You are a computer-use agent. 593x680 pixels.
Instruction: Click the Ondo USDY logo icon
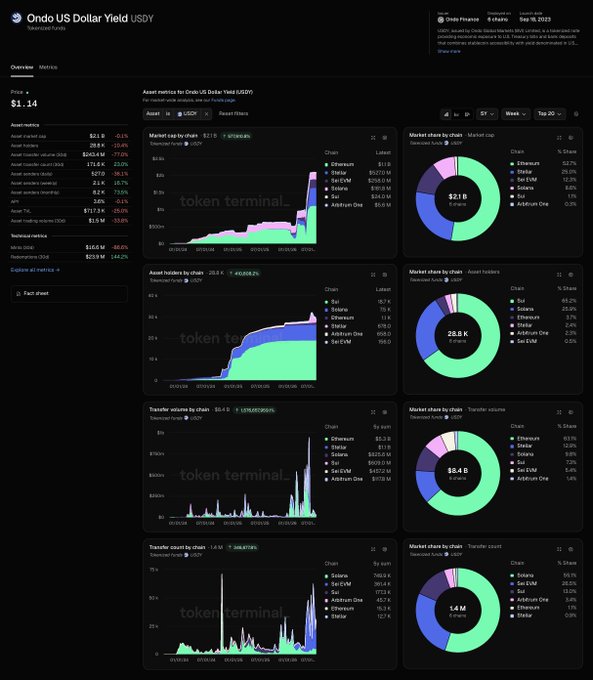(16, 18)
